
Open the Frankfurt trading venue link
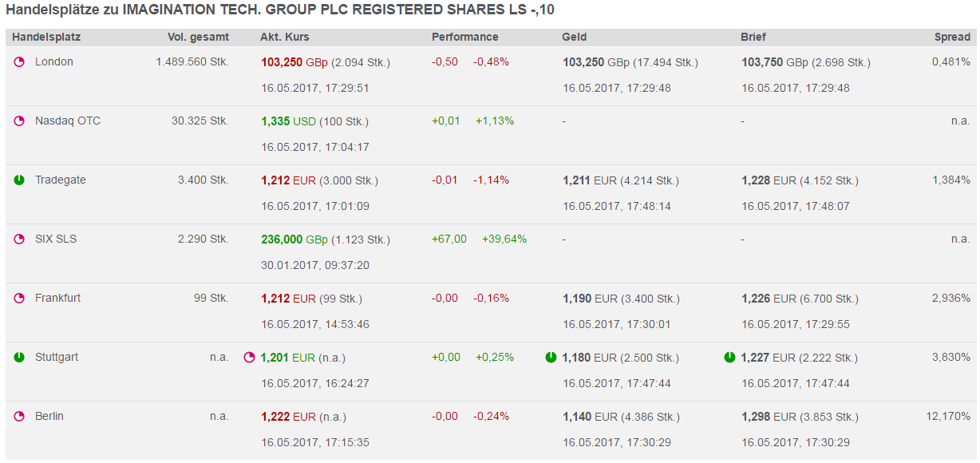[x=57, y=298]
